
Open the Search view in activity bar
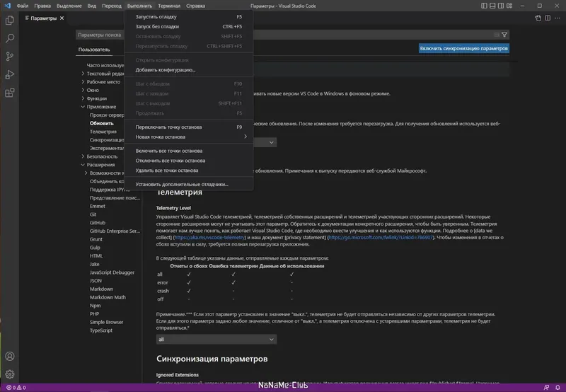(x=10, y=38)
